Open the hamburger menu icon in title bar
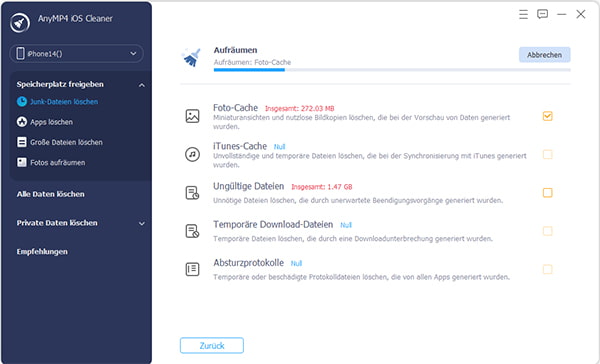 pos(523,15)
